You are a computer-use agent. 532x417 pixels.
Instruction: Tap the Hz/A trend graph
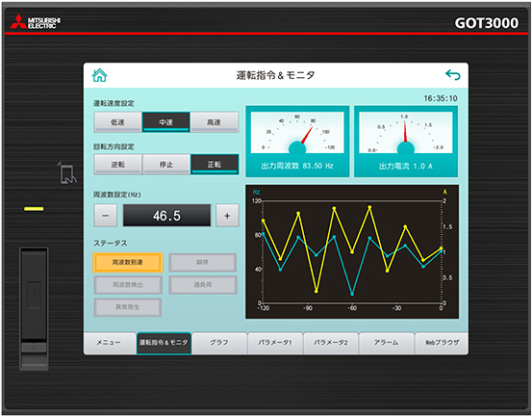tap(352, 251)
